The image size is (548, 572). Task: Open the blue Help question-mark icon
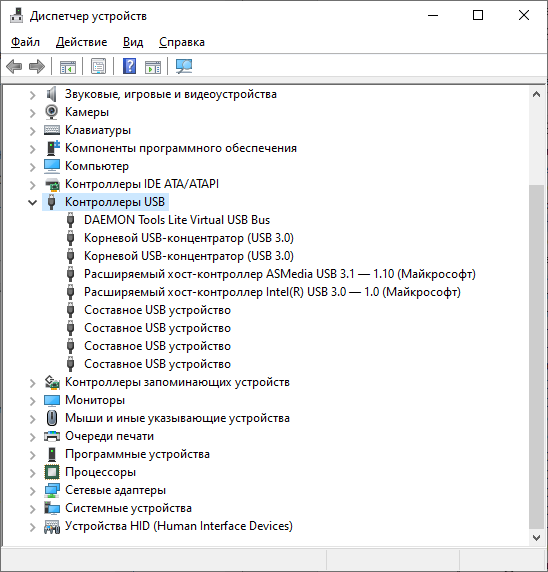(129, 67)
